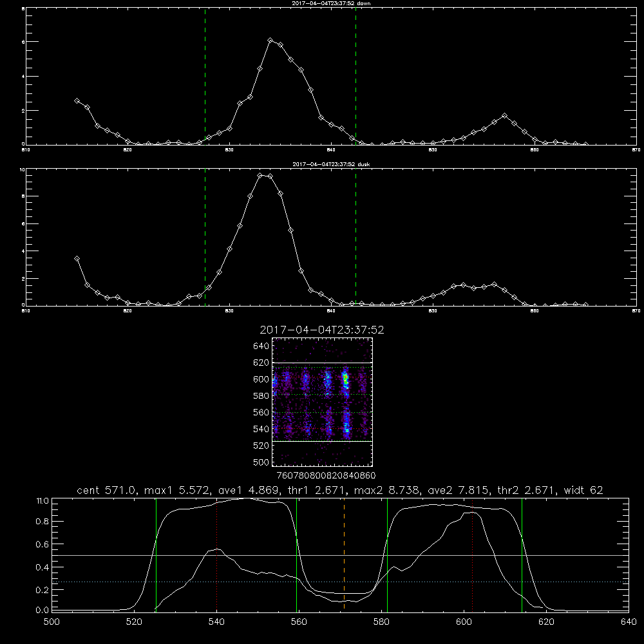Select the 'max1 5.572' value in stats header
Image resolution: width=644 pixels, height=644 pixels.
click(x=178, y=490)
